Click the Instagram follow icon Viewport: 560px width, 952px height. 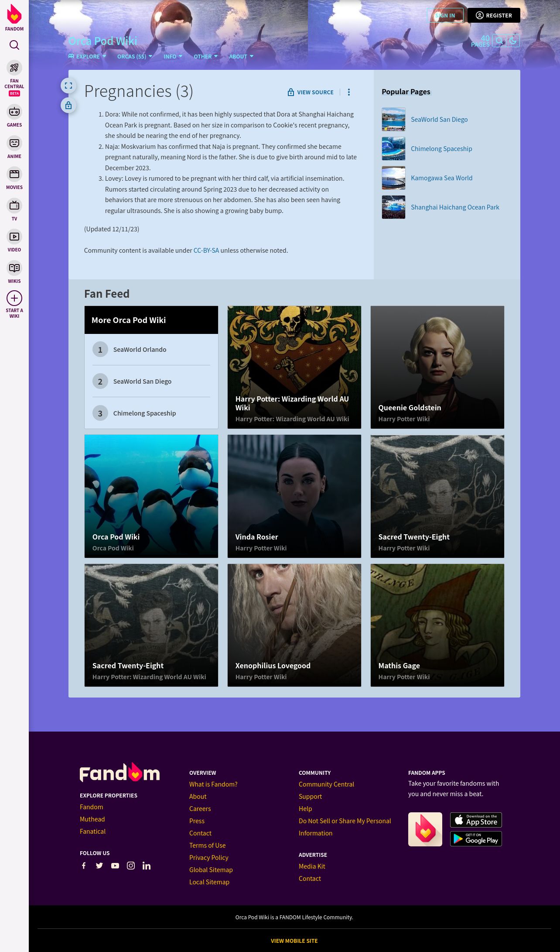click(x=131, y=866)
